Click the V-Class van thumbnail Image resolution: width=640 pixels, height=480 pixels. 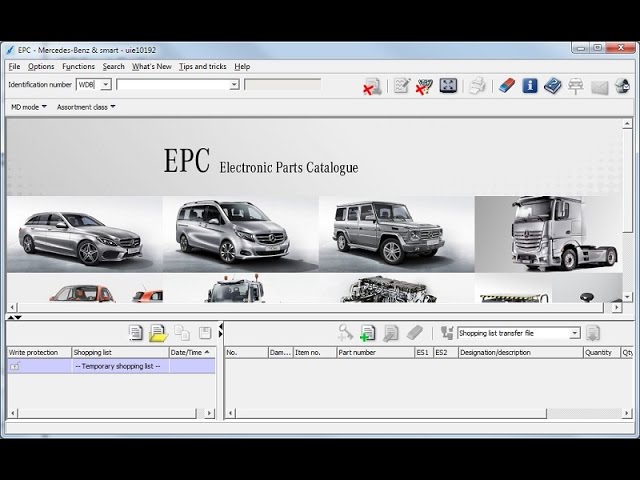pyautogui.click(x=240, y=234)
